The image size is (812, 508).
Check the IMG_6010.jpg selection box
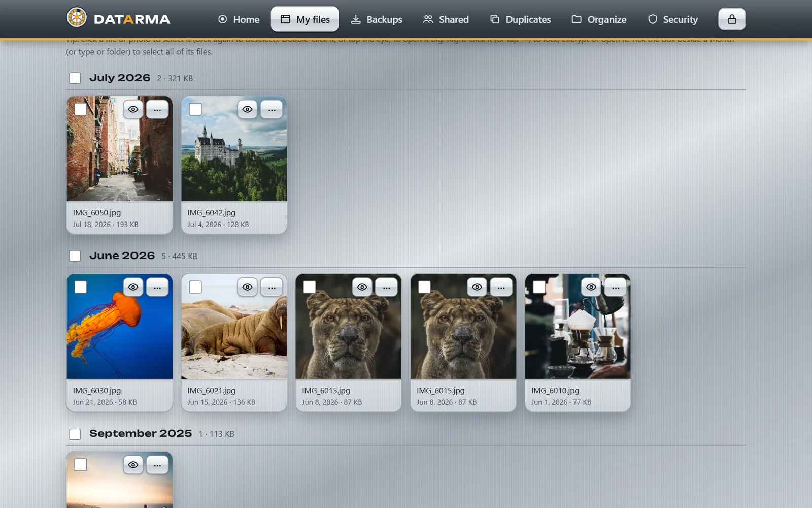tap(539, 287)
